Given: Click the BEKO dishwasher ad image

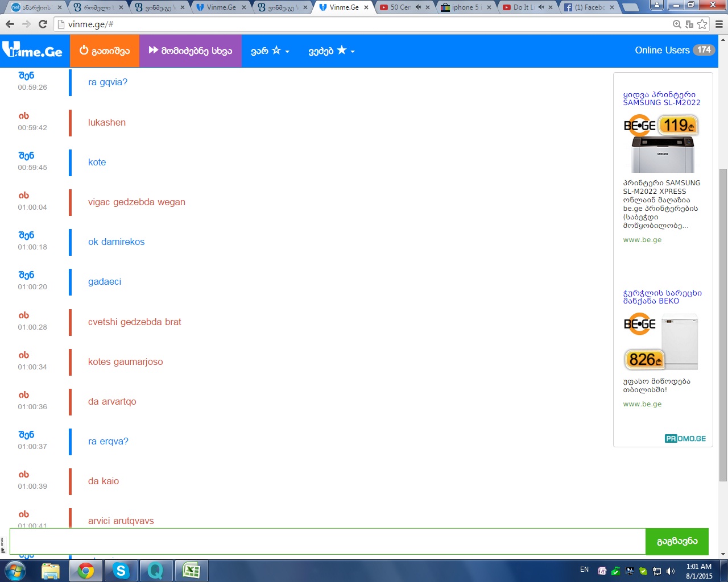Looking at the screenshot, I should click(x=661, y=341).
